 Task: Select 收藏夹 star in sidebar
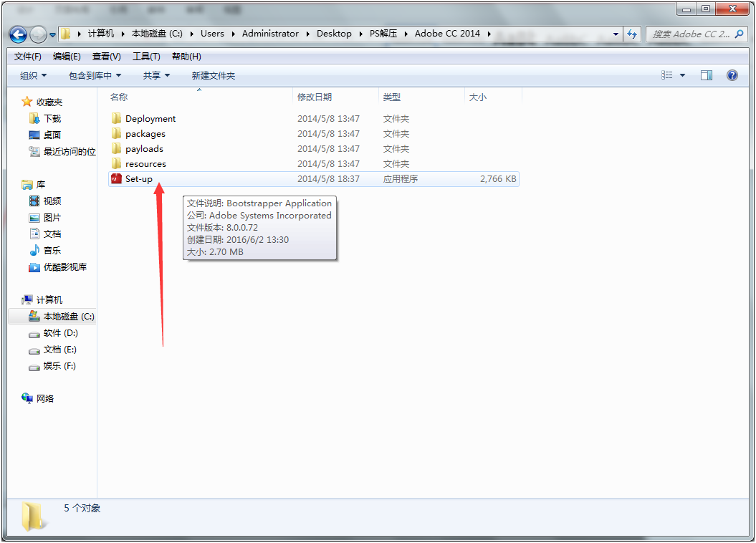[x=27, y=102]
